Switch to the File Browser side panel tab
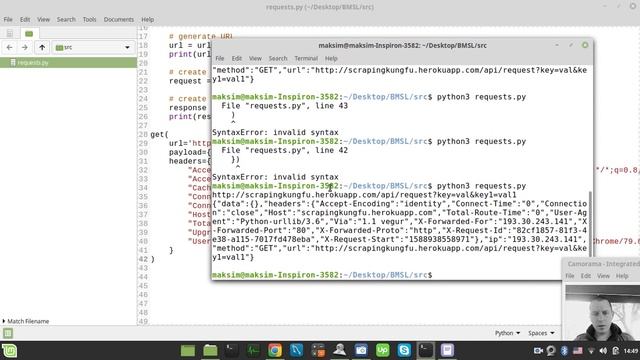The image size is (640, 360). tap(29, 33)
